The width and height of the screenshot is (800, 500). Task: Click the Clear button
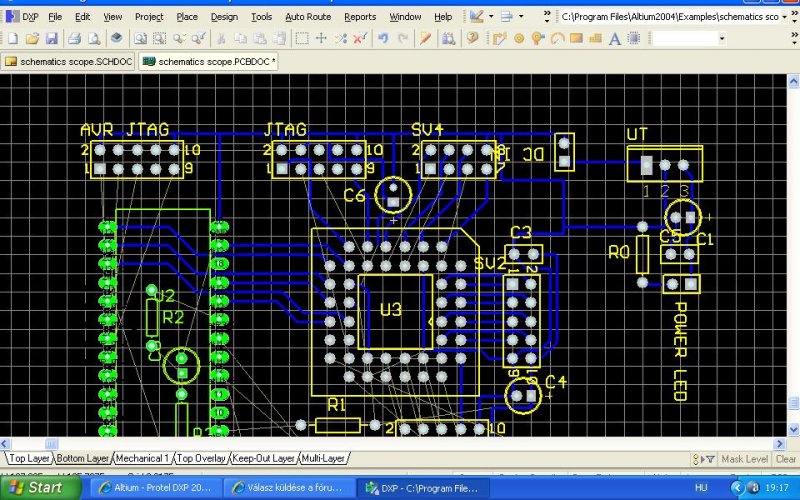click(786, 459)
